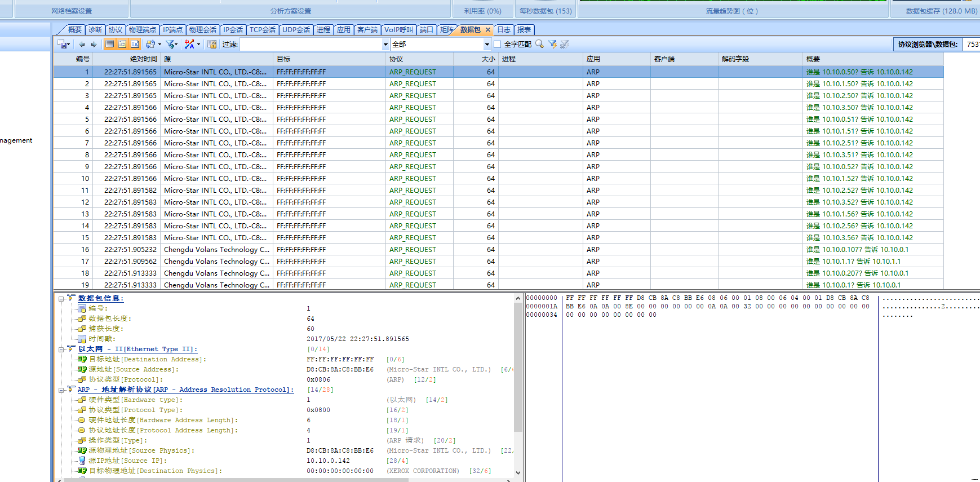
Task: Click the 分析方案设置 button
Action: (290, 11)
